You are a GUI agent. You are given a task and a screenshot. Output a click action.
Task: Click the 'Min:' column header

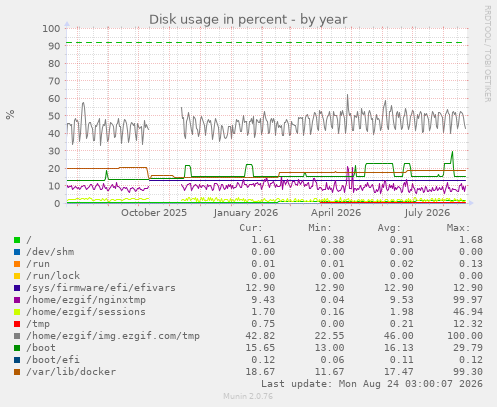pos(320,228)
